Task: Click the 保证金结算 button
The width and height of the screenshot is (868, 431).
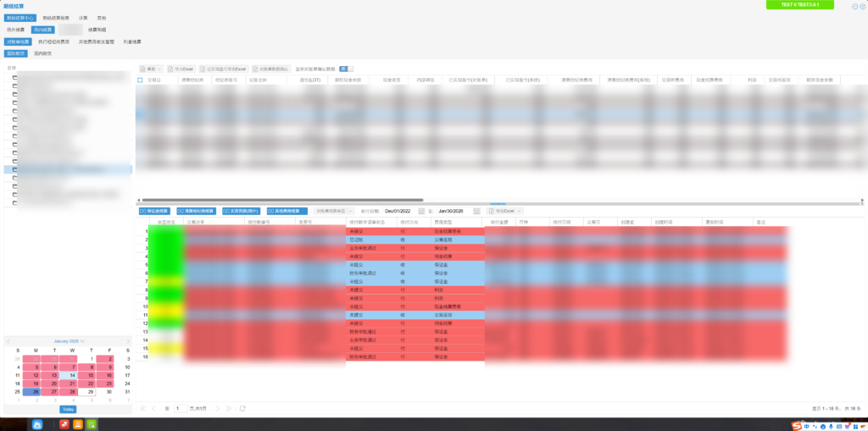Action: point(154,211)
